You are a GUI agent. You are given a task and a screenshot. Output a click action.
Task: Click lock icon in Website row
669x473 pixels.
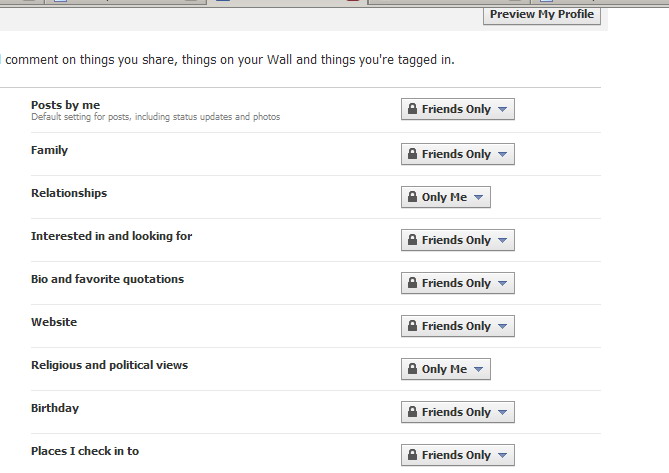point(411,326)
